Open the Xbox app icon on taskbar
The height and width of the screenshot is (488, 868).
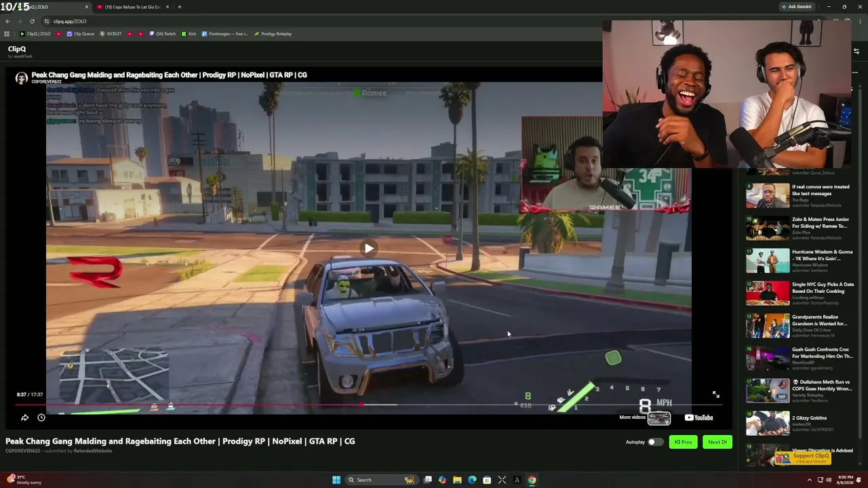502,480
